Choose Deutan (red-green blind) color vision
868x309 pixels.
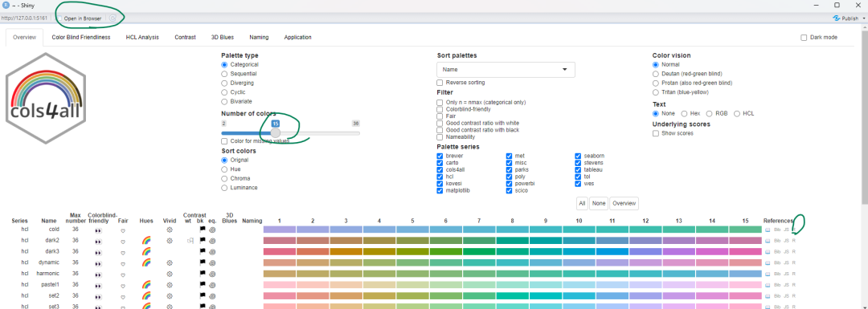(x=656, y=74)
